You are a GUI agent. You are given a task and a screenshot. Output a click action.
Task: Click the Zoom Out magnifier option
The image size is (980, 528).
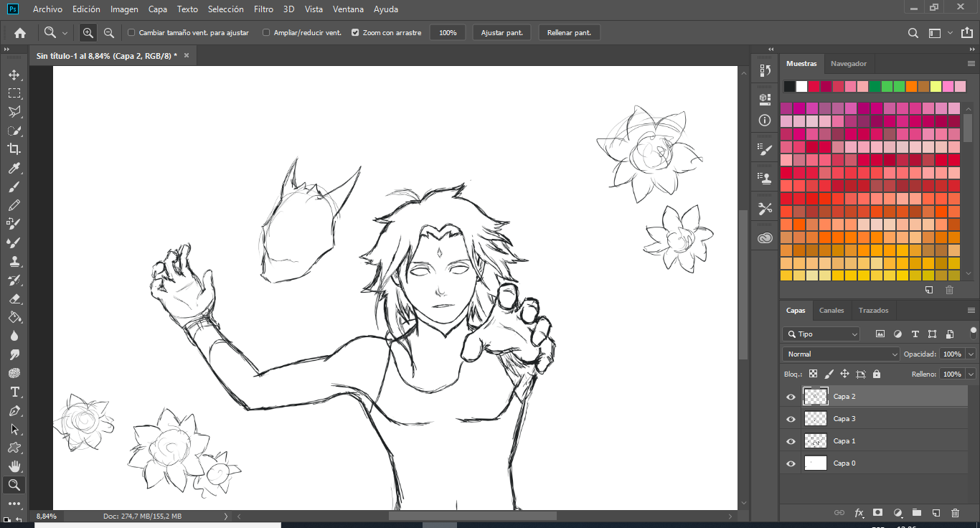109,33
